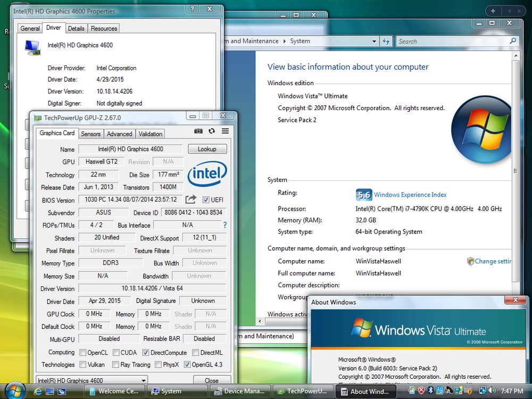Open the Sensors tab in GPU-Z
Screen dimensions: 532x399
pyautogui.click(x=90, y=134)
